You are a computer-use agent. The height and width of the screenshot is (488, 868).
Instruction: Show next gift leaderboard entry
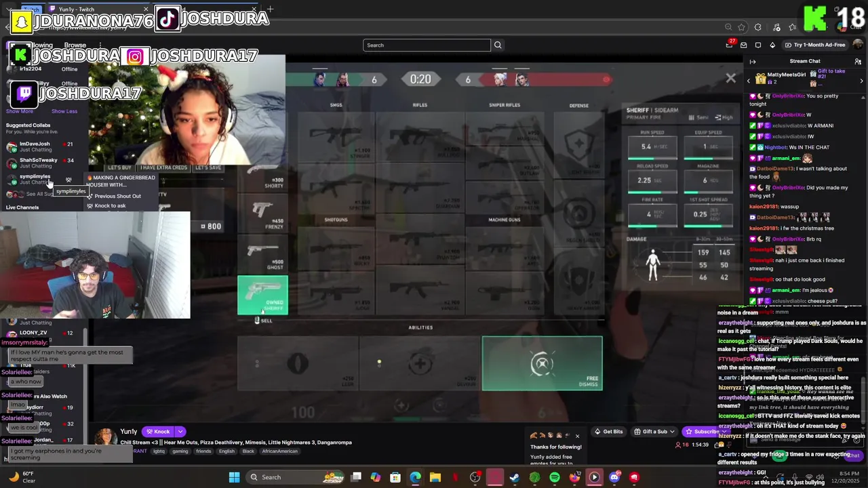(862, 81)
